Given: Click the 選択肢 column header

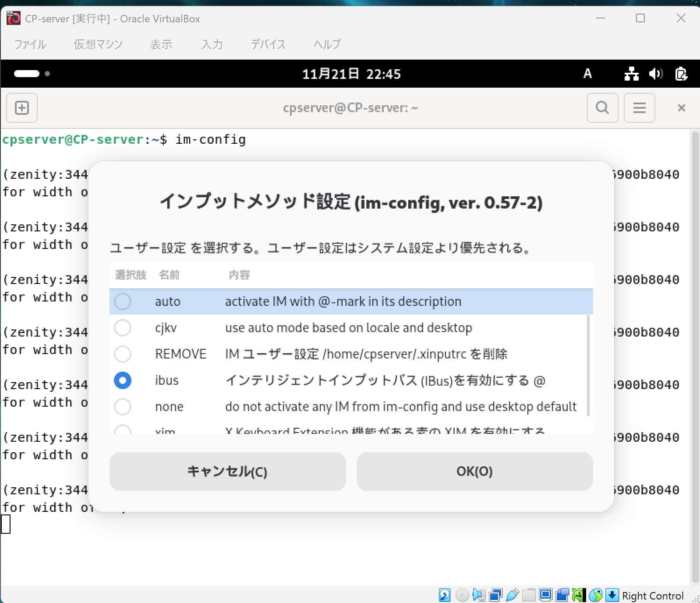Looking at the screenshot, I should tap(131, 275).
